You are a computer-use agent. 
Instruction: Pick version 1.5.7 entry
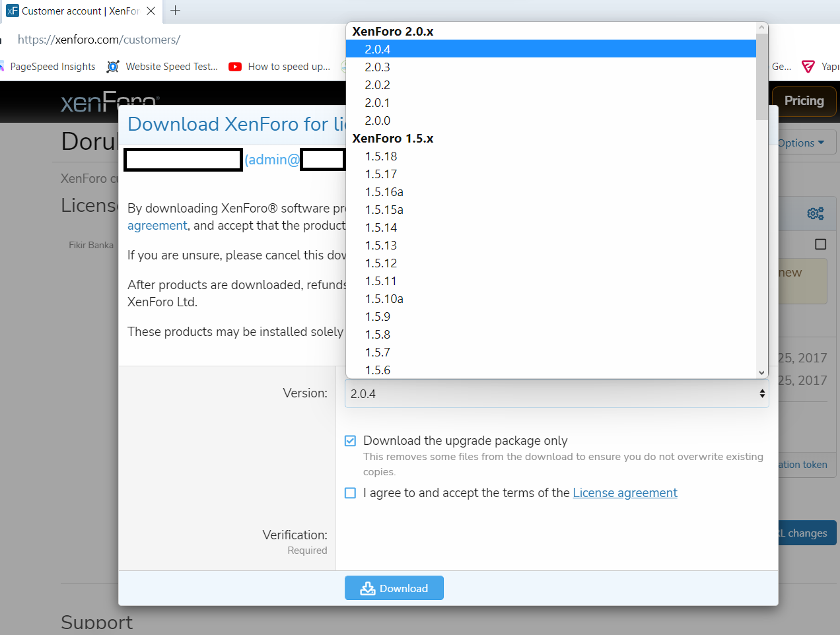pyautogui.click(x=551, y=352)
